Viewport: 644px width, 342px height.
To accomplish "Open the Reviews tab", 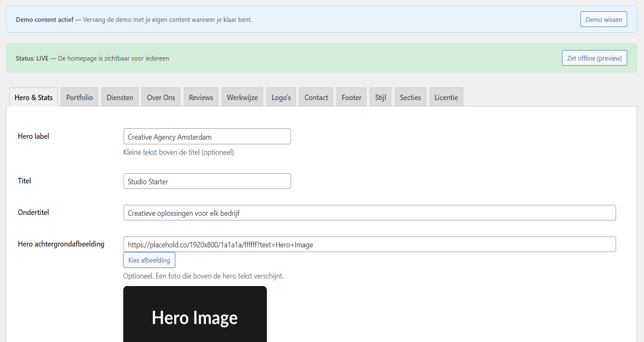I will click(201, 98).
